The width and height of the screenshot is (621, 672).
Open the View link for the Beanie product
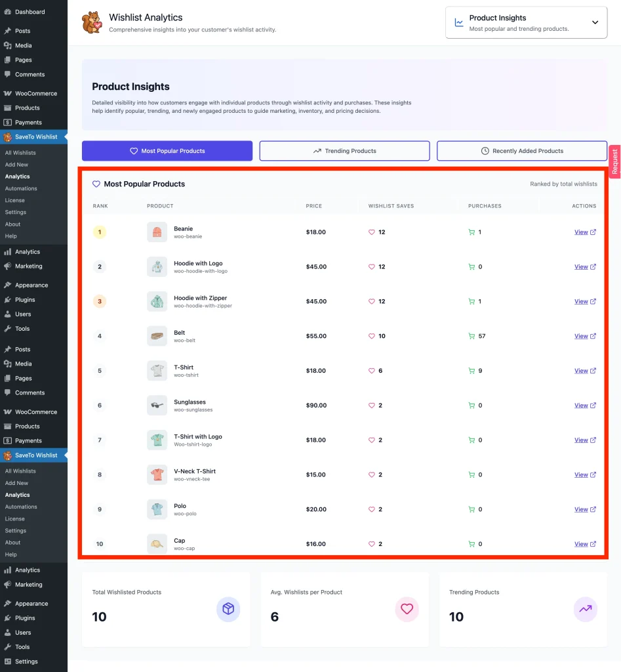tap(582, 232)
